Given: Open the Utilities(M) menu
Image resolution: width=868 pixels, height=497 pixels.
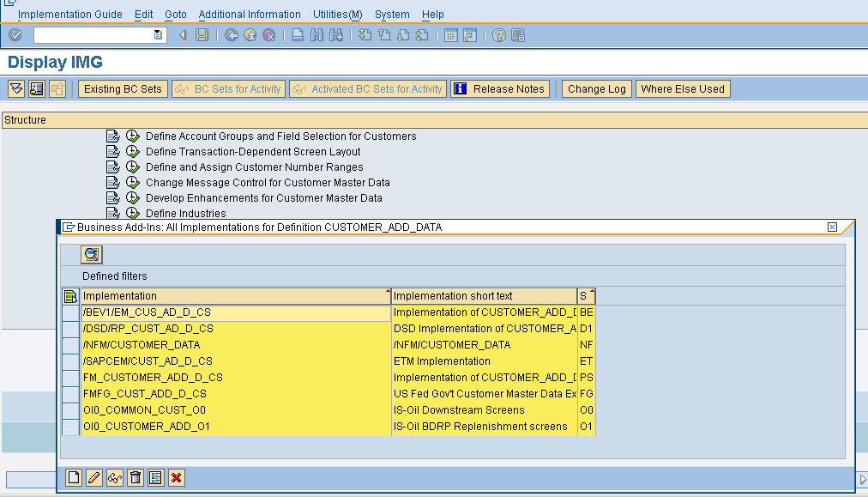Looking at the screenshot, I should [337, 15].
